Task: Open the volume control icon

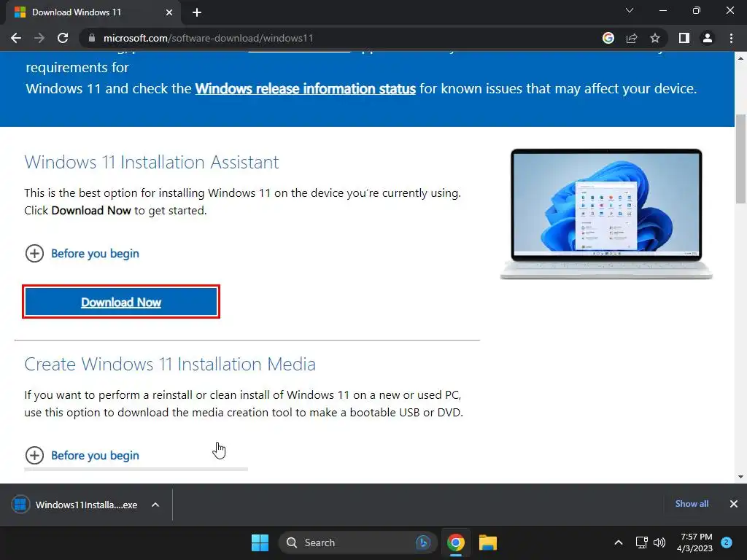Action: click(659, 542)
